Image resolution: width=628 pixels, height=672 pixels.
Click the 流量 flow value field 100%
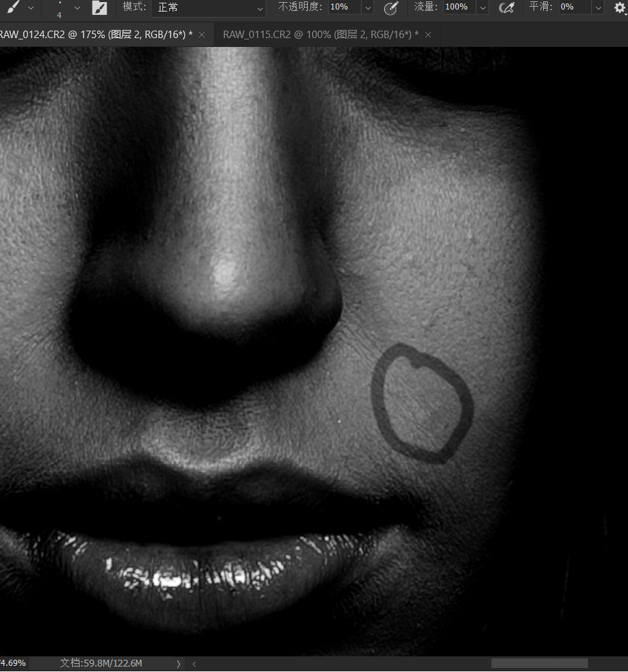point(459,7)
